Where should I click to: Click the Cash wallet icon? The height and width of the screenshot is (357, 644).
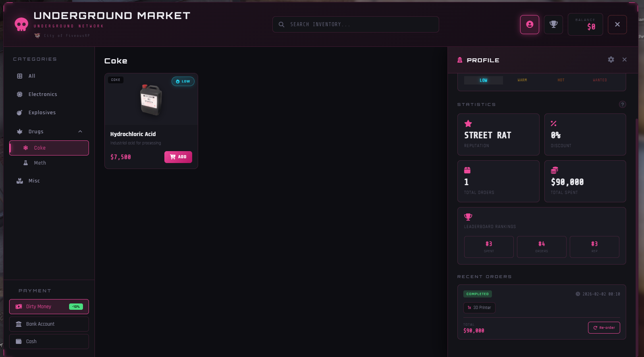19,342
